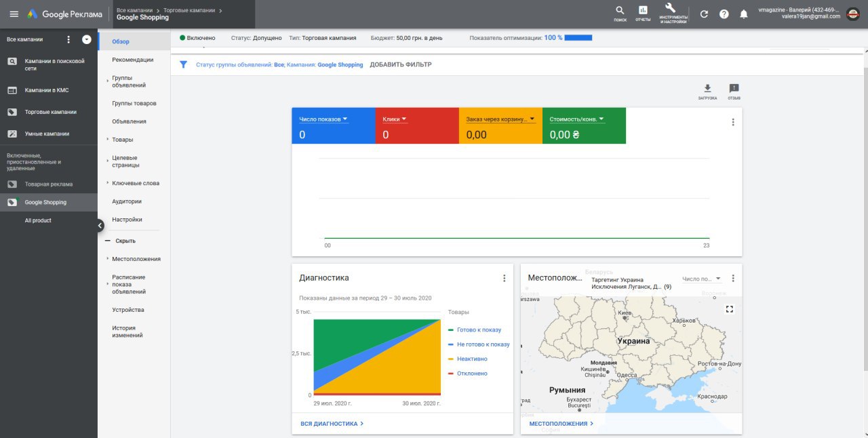Open the Аудитории page
The width and height of the screenshot is (868, 438).
[x=127, y=201]
